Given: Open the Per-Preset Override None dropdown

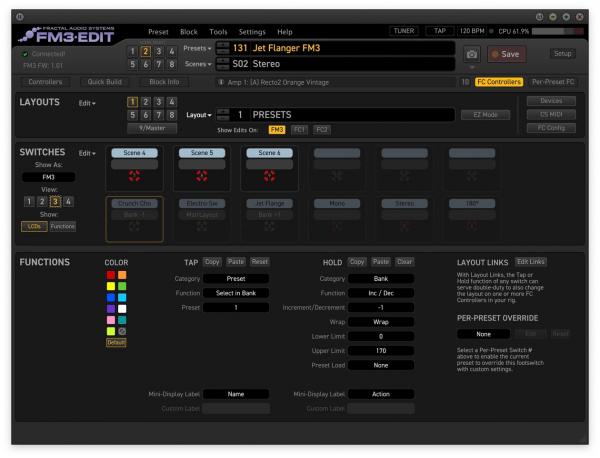Looking at the screenshot, I should click(483, 334).
